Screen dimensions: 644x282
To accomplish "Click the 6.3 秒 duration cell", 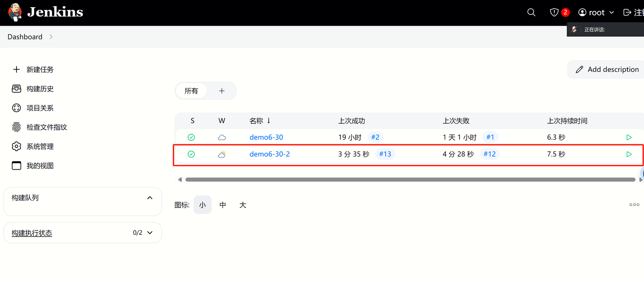I will tap(556, 137).
